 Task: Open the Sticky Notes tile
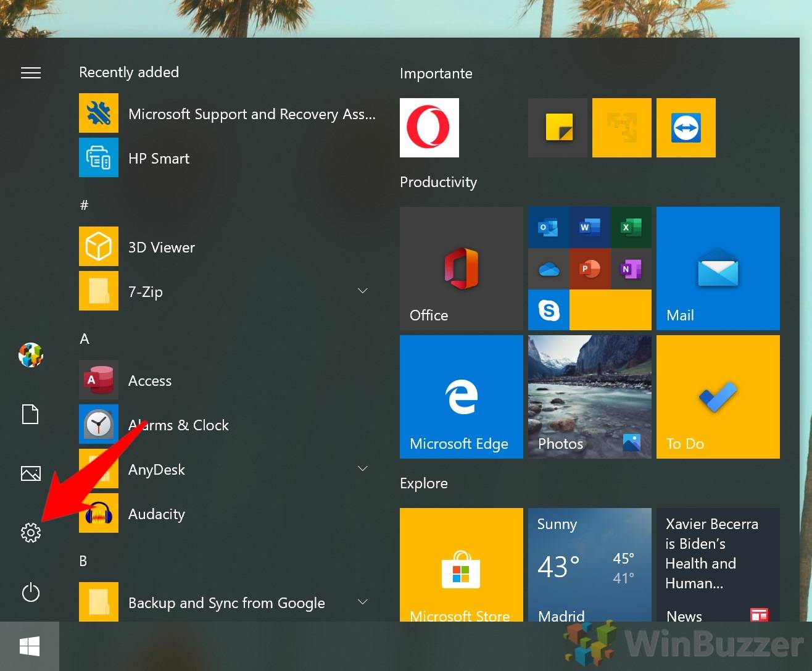558,128
